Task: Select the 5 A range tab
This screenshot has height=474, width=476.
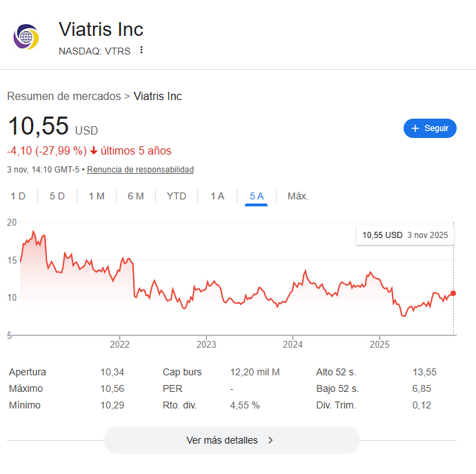Action: point(257,196)
